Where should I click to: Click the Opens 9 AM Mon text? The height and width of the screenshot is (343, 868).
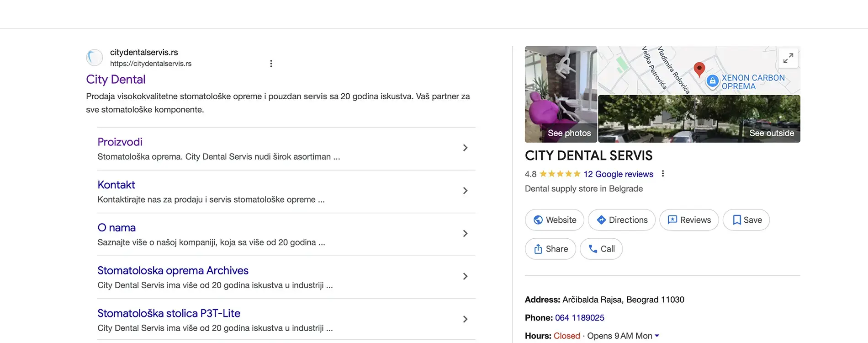(619, 336)
